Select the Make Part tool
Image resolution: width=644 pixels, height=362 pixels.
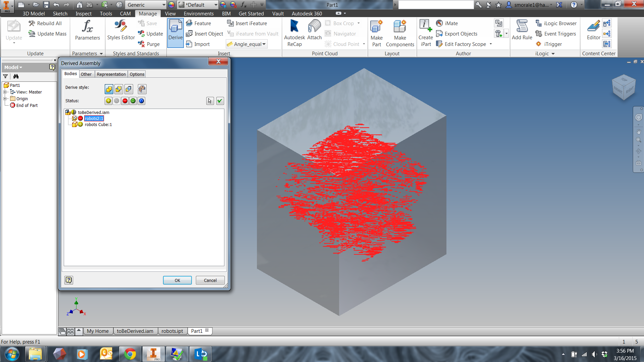pyautogui.click(x=376, y=33)
